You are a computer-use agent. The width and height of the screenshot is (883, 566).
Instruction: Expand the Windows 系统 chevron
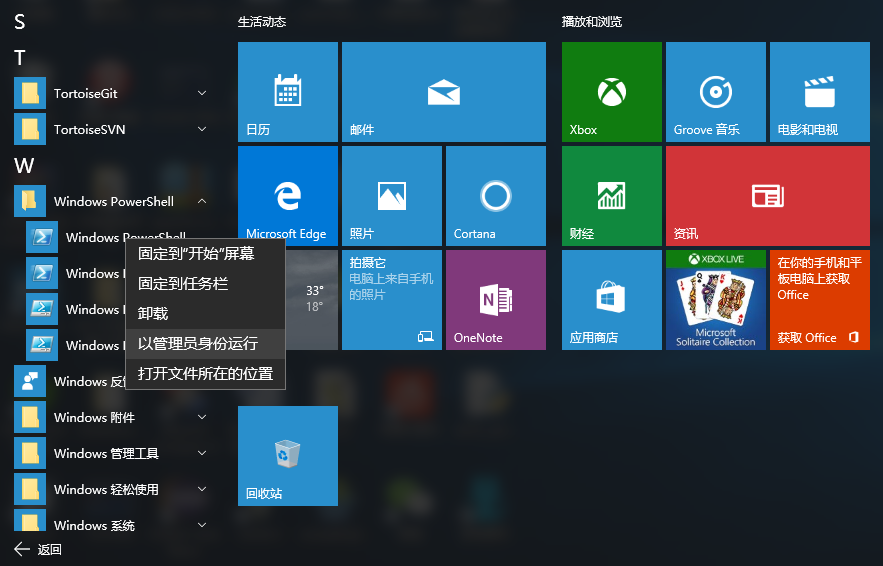click(202, 525)
